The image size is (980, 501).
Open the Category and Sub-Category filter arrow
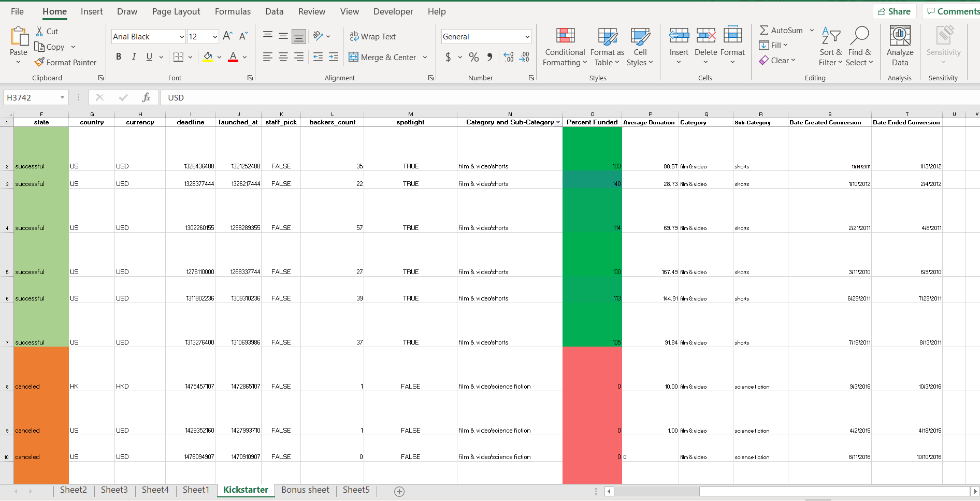[x=558, y=122]
